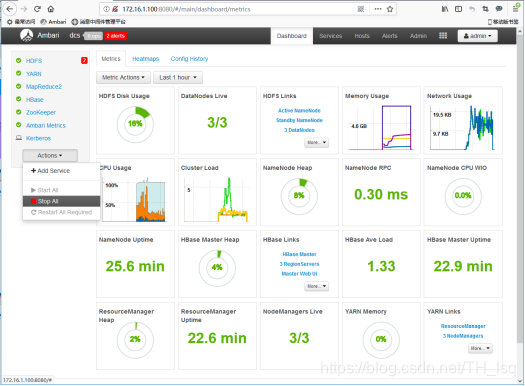Open ZooKeeper service link
Viewport: 525px width, 386px height.
click(41, 112)
